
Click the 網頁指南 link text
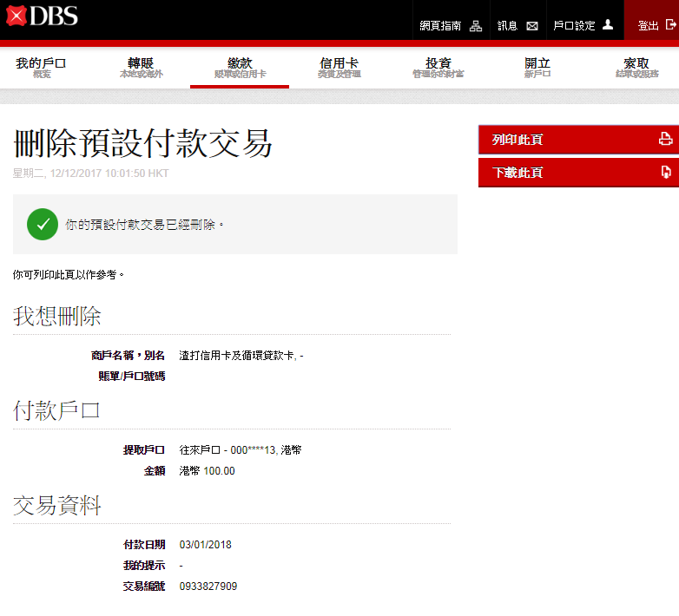coord(441,26)
